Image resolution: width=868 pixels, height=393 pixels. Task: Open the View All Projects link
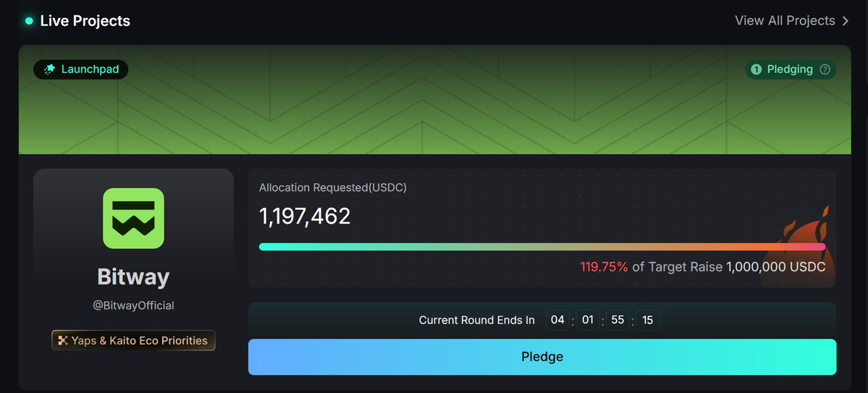[785, 21]
